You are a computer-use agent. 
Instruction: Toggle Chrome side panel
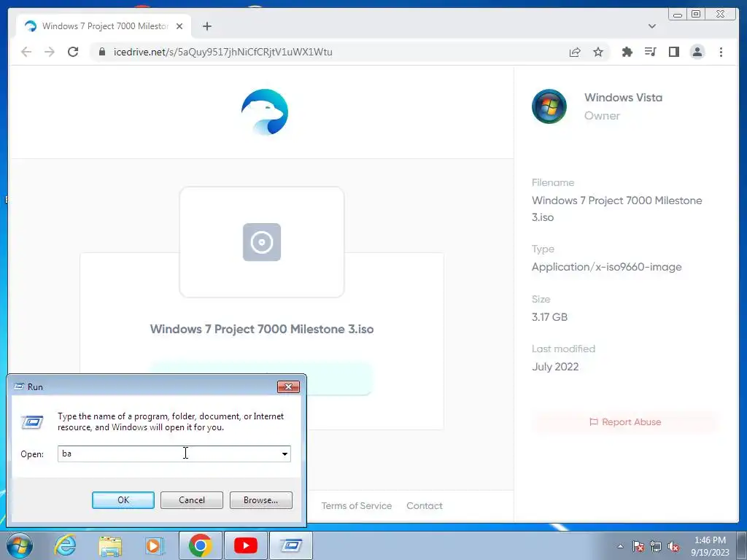coord(673,52)
